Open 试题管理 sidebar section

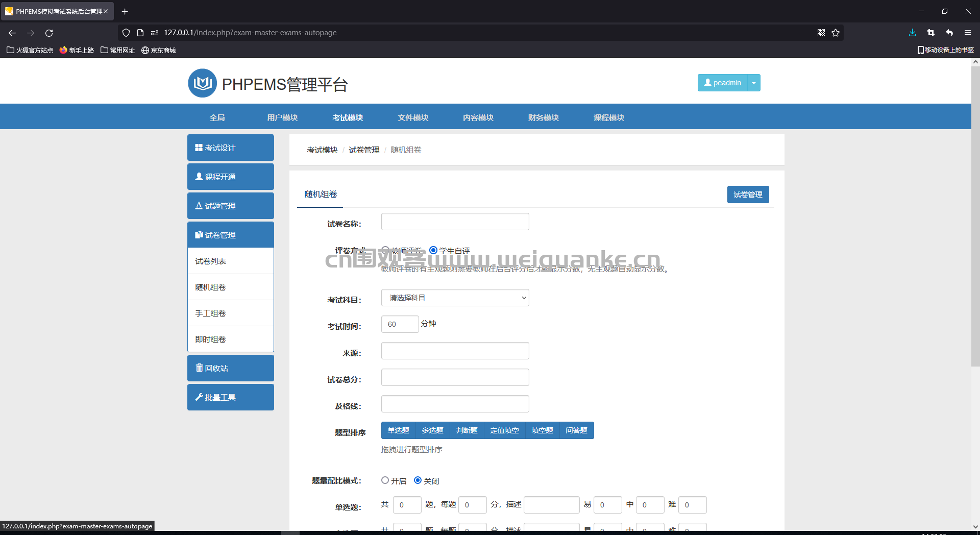[231, 206]
